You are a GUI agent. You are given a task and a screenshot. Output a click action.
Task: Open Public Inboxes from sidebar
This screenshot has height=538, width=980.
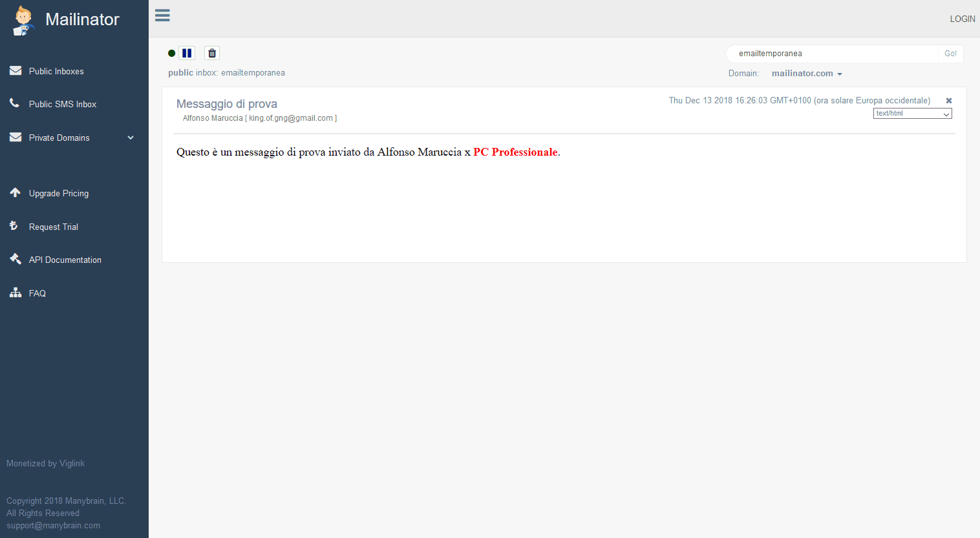coord(56,71)
